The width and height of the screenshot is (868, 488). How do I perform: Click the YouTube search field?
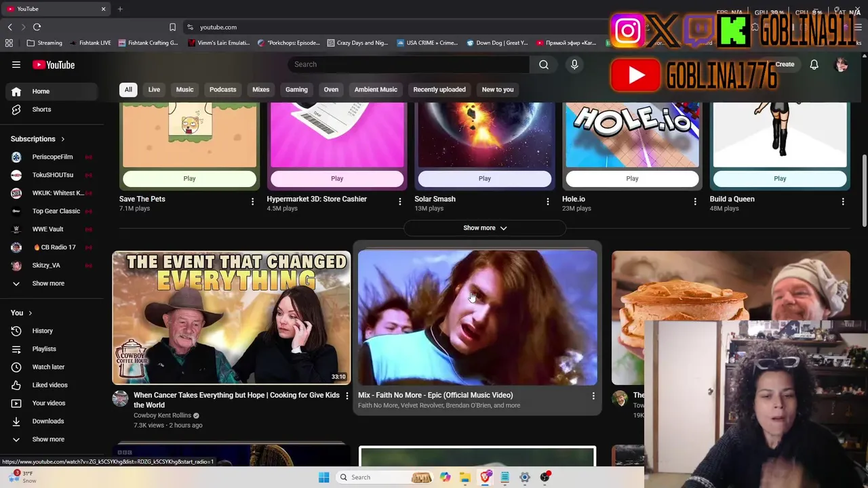pos(409,64)
